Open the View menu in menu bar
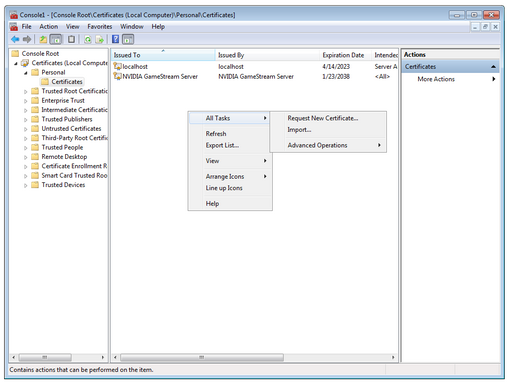 point(72,26)
